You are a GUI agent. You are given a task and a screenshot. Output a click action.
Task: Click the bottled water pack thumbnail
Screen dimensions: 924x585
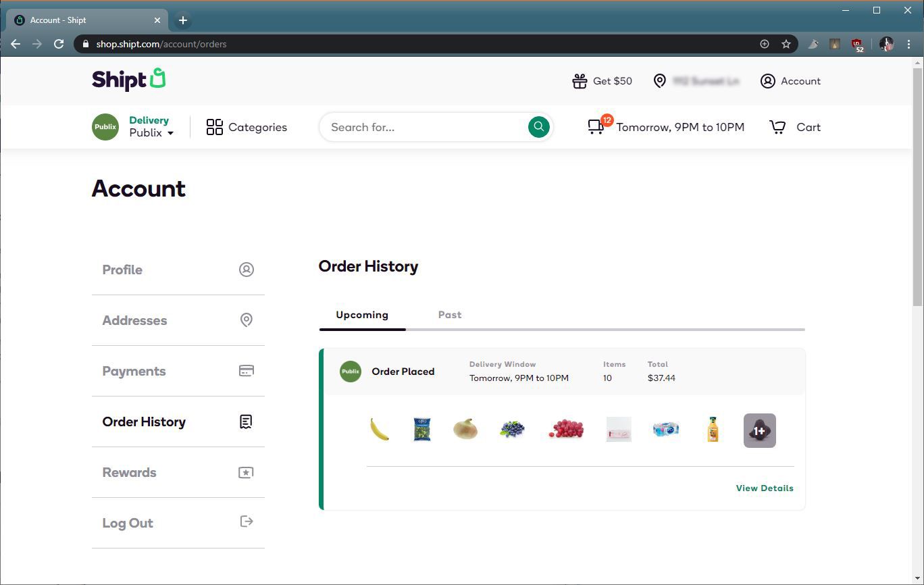[666, 429]
